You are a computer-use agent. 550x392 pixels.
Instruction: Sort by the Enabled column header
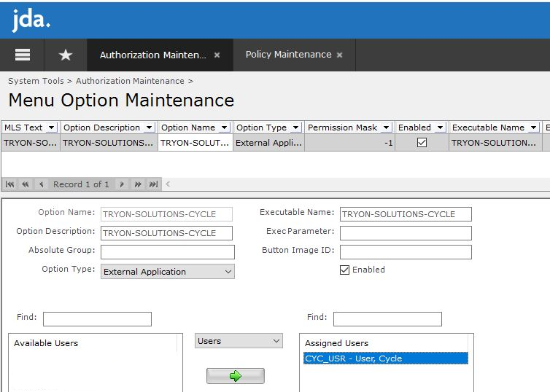click(414, 128)
